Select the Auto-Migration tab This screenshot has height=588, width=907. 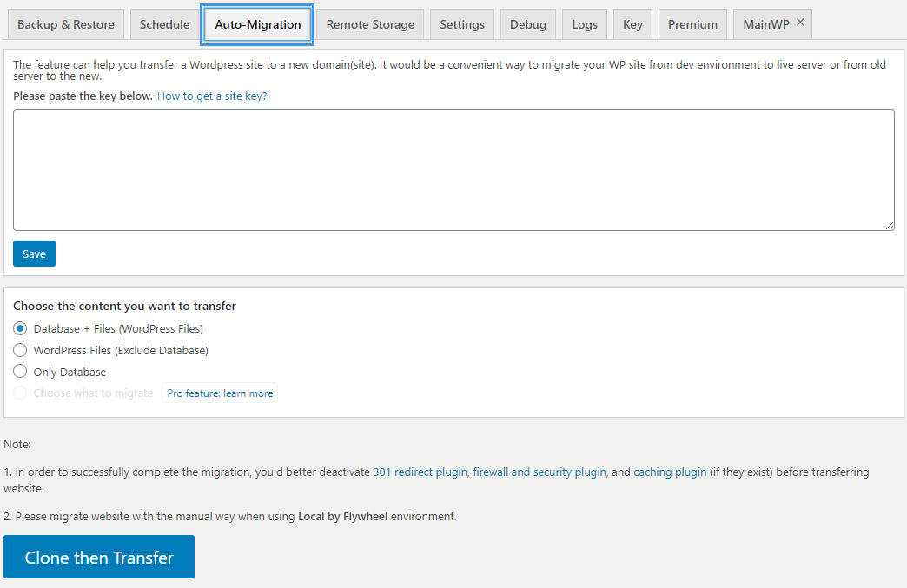[x=257, y=24]
